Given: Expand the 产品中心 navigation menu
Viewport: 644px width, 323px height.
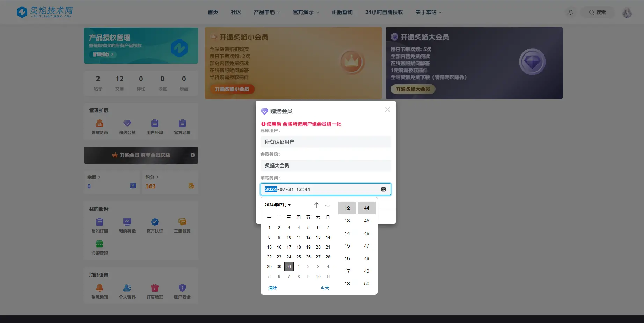Looking at the screenshot, I should click(x=267, y=12).
